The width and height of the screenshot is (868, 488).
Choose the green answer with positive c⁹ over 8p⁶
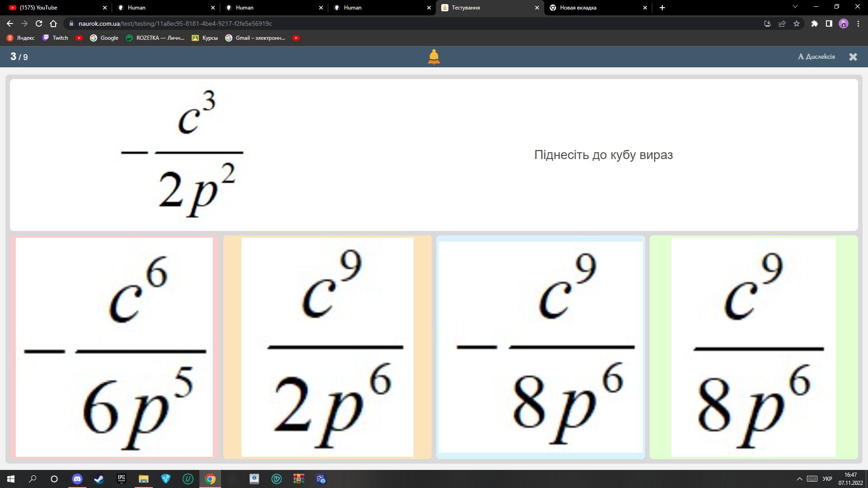pos(754,347)
